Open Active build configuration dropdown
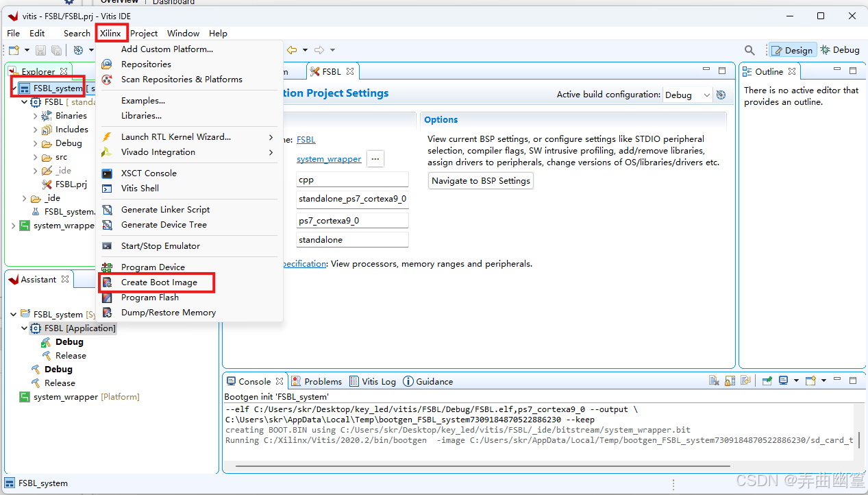Screen dimensions: 868x495 (x=687, y=95)
